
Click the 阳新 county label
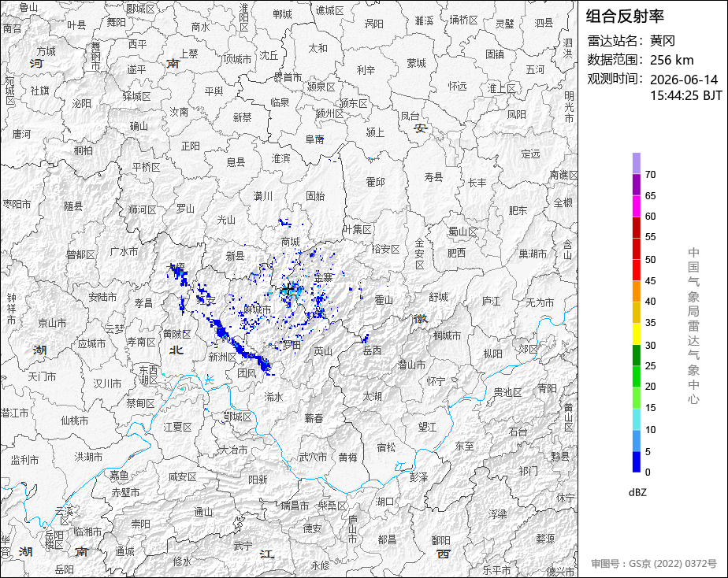pyautogui.click(x=258, y=480)
